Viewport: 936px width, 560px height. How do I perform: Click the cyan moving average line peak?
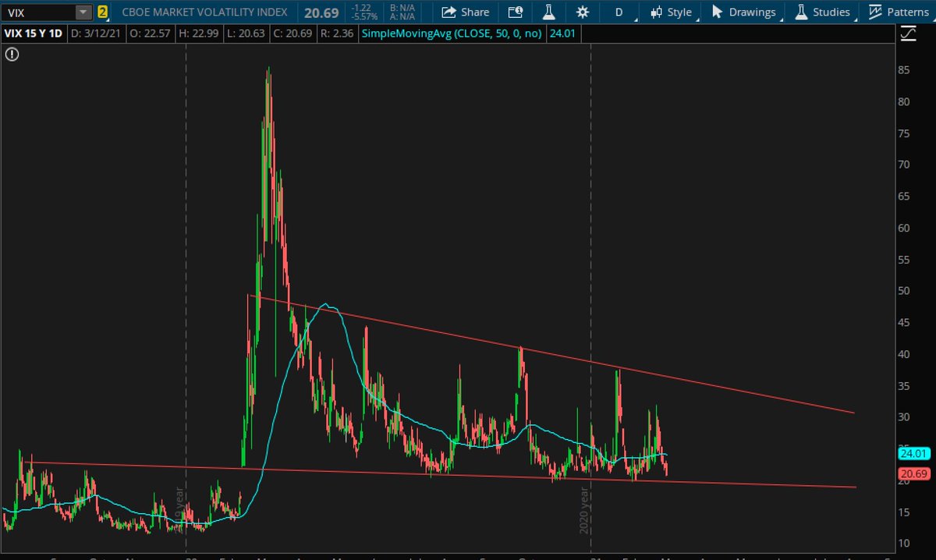click(x=326, y=305)
